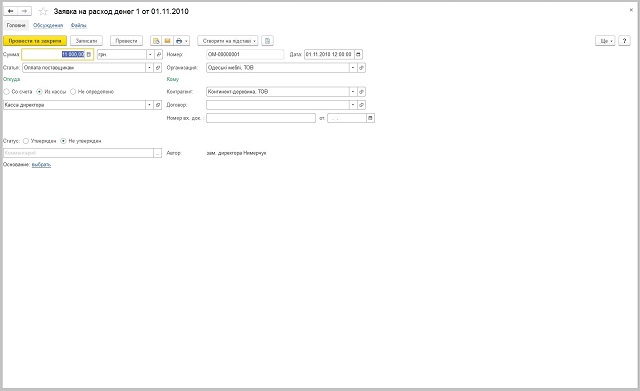Open the Створити на підставі dropdown
This screenshot has height=391, width=640.
228,41
